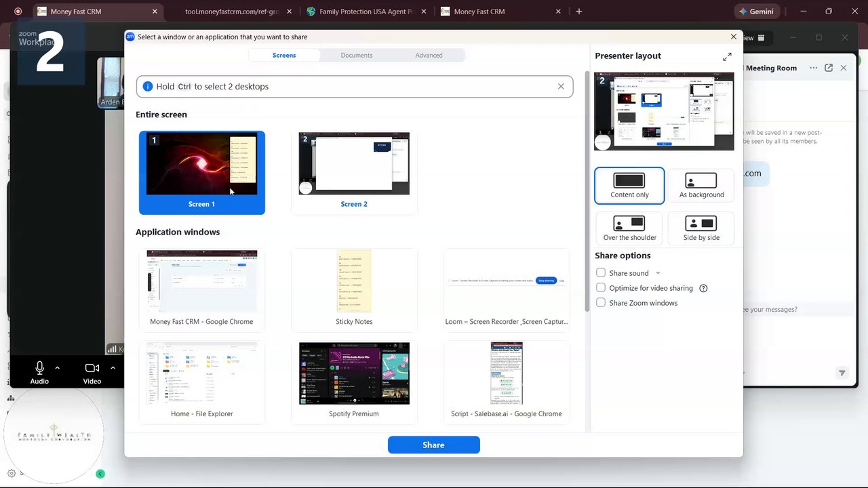Click the "Application windows" heading

[x=178, y=232]
